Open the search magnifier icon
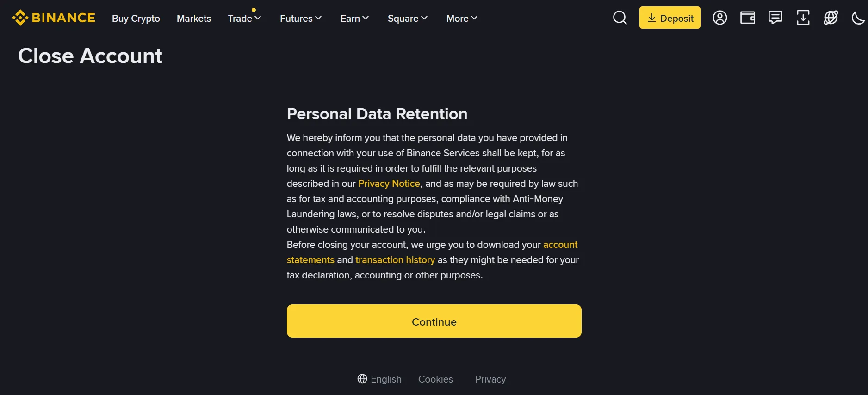This screenshot has height=395, width=868. tap(620, 18)
